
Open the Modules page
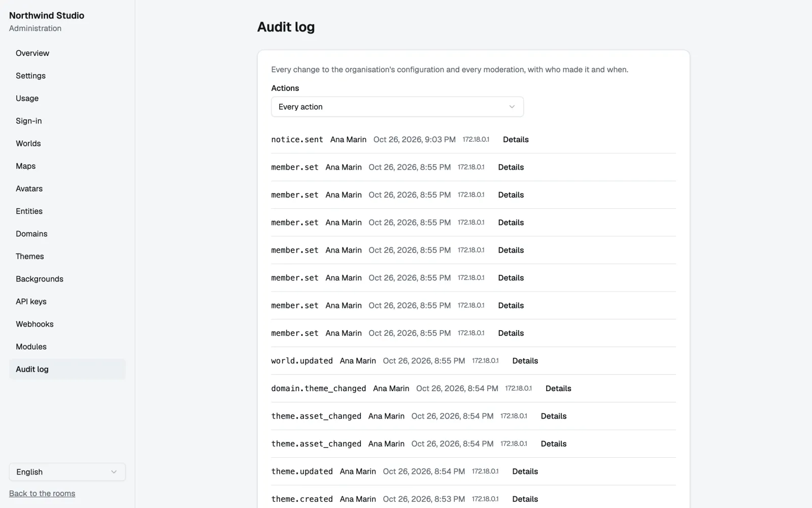[x=67, y=347]
